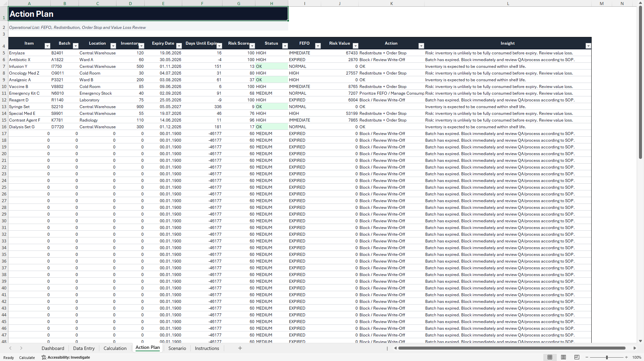Select risk value 67433 cell

coord(340,53)
